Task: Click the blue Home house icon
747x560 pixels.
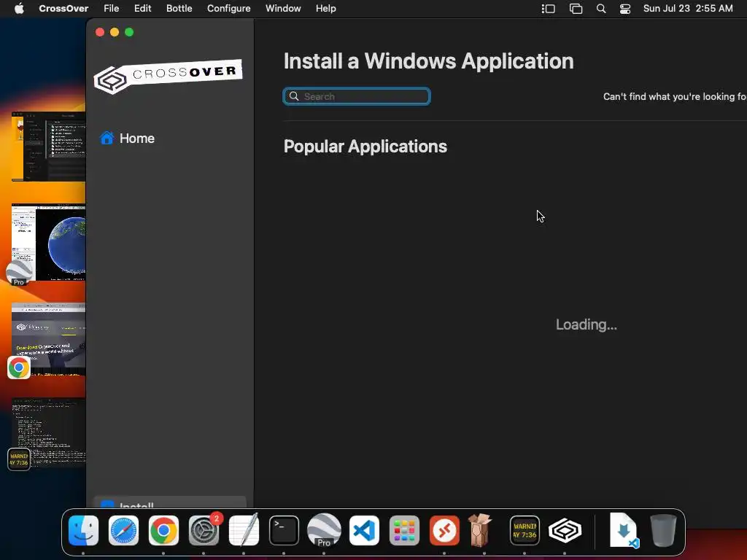Action: pyautogui.click(x=107, y=138)
